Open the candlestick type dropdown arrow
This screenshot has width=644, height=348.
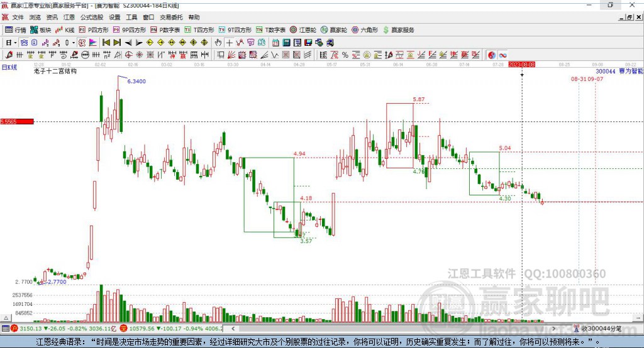pyautogui.click(x=74, y=43)
